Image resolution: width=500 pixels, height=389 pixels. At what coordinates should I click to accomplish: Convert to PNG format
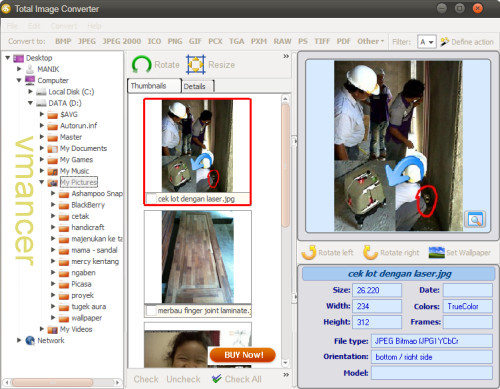175,41
